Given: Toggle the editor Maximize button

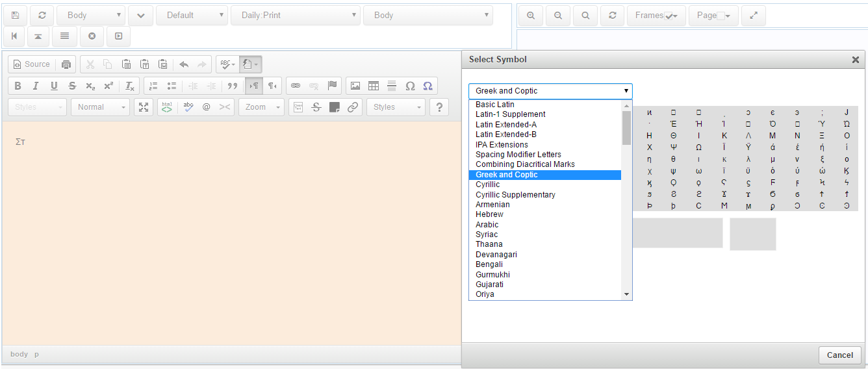Looking at the screenshot, I should click(x=144, y=107).
